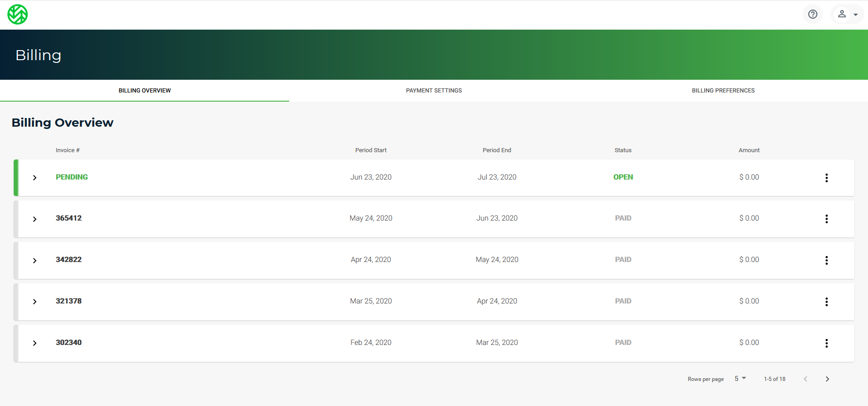The image size is (868, 406).
Task: Go to previous page of invoices
Action: (x=806, y=379)
